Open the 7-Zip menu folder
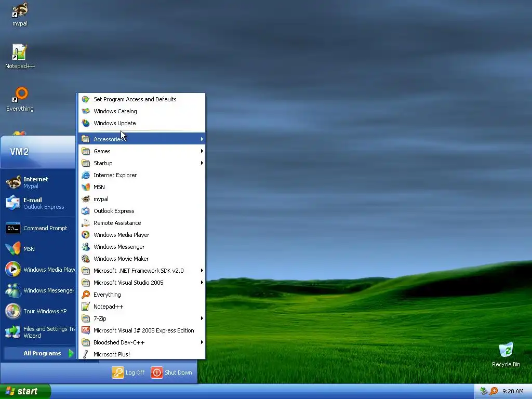Screen dimensions: 532x399 (x=142, y=318)
